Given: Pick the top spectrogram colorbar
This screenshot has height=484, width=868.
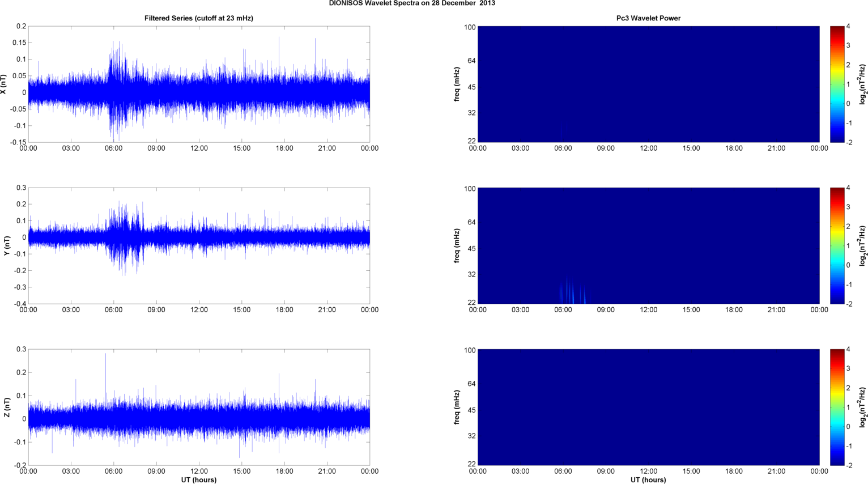Looking at the screenshot, I should [x=837, y=84].
